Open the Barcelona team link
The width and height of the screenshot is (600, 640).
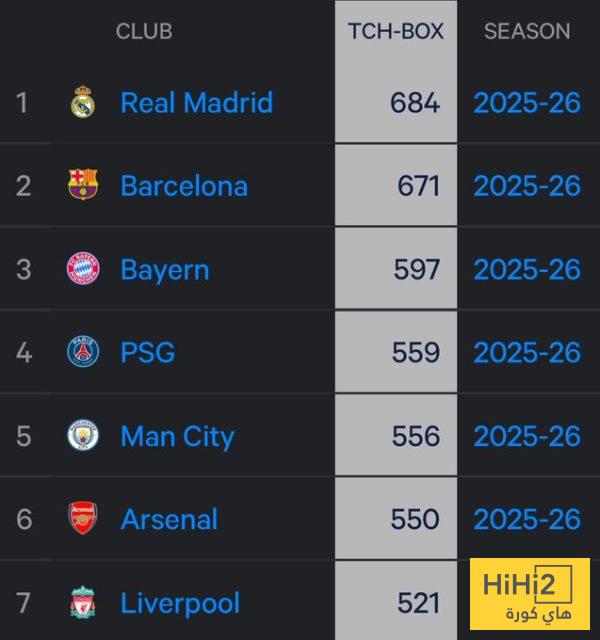[x=184, y=185]
